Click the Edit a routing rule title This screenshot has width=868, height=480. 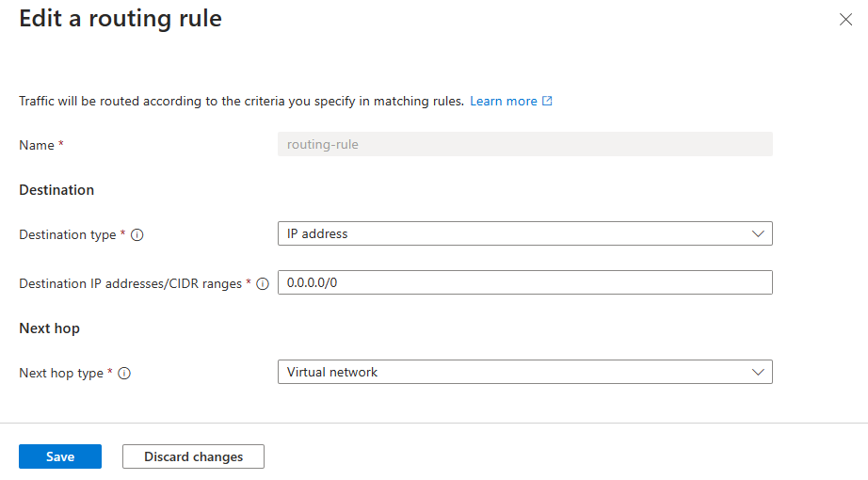[x=121, y=19]
